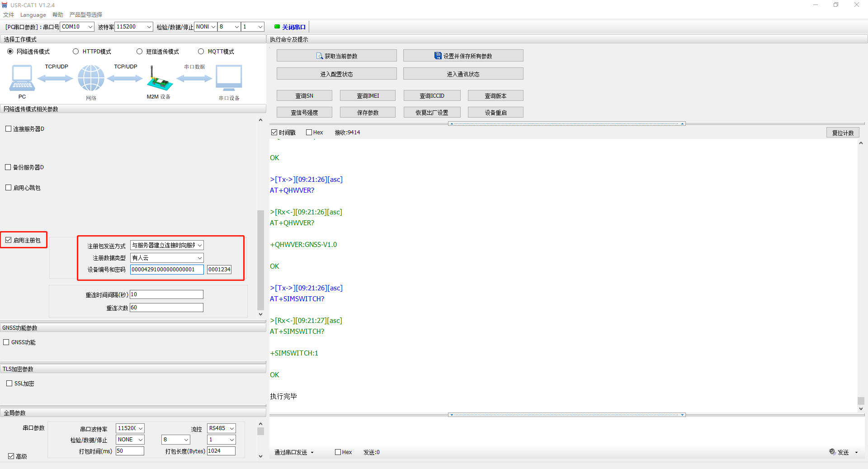Uncheck the timestamp checkbox
Image resolution: width=868 pixels, height=469 pixels.
274,133
